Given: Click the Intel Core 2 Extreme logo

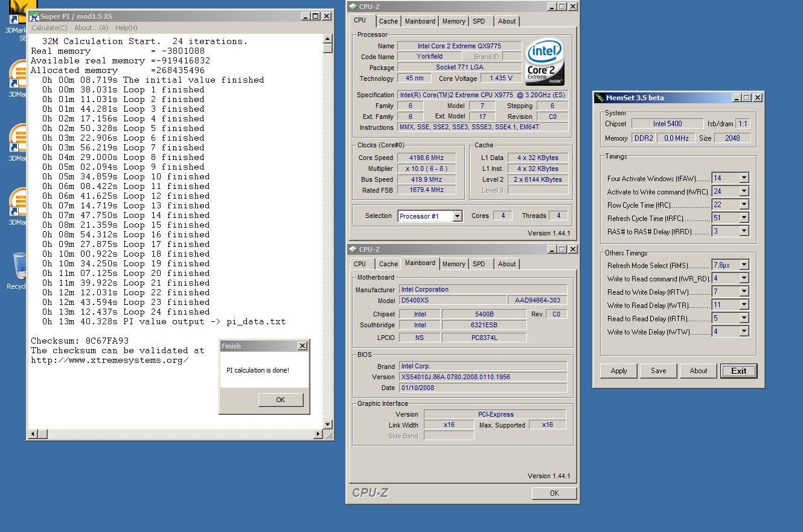Looking at the screenshot, I should point(545,62).
